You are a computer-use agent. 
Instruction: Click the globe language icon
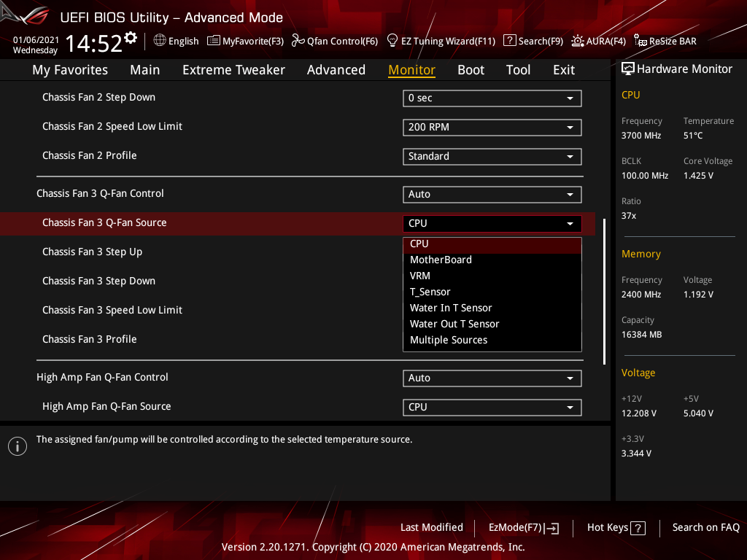coord(160,41)
